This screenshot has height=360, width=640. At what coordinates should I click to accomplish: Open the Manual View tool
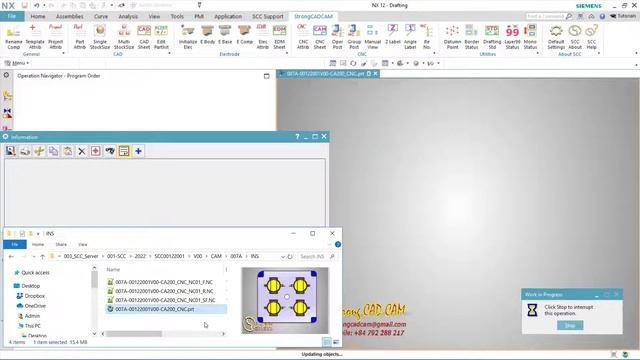click(x=372, y=37)
